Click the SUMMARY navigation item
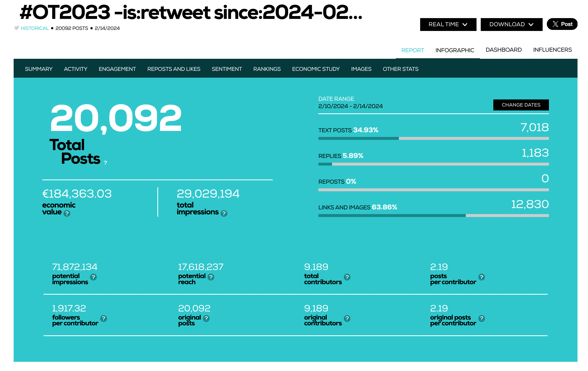The width and height of the screenshot is (588, 371). point(39,69)
